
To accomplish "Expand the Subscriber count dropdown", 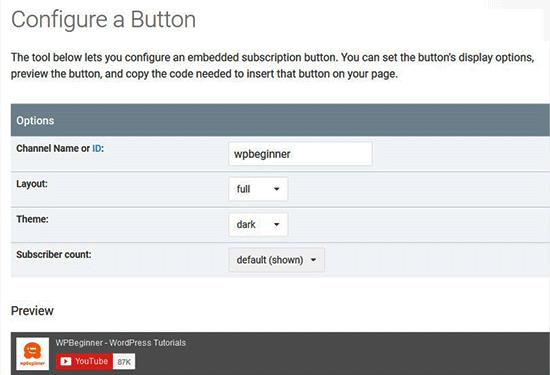I will (276, 260).
